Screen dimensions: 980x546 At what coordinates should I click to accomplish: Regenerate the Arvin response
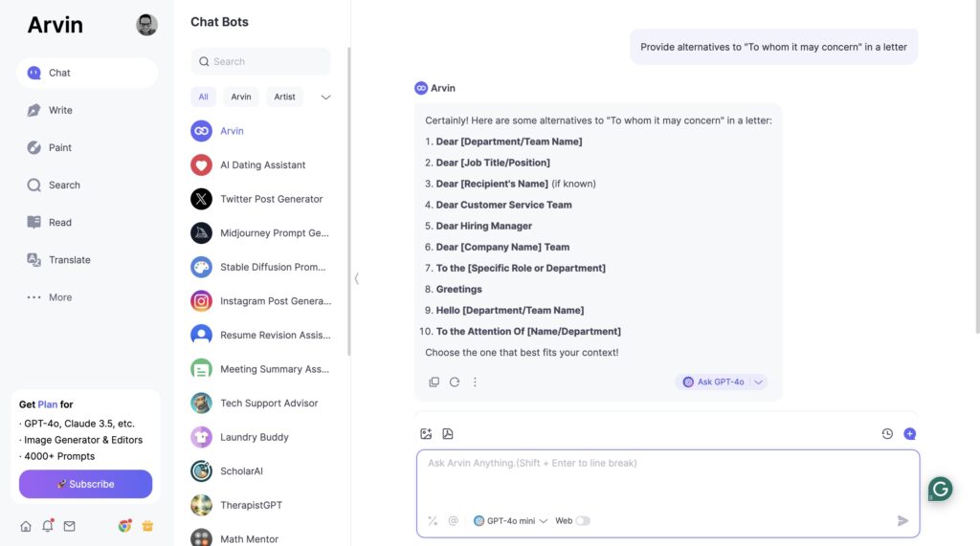pyautogui.click(x=455, y=382)
